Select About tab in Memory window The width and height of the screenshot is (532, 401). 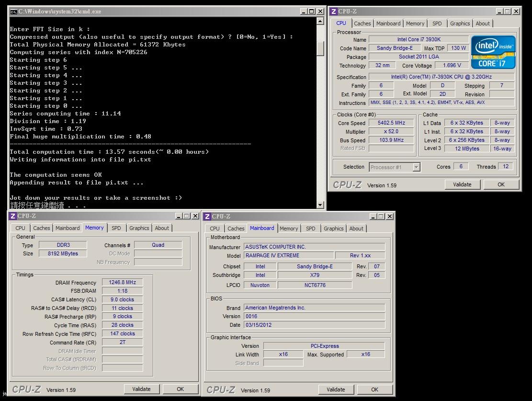tap(162, 228)
